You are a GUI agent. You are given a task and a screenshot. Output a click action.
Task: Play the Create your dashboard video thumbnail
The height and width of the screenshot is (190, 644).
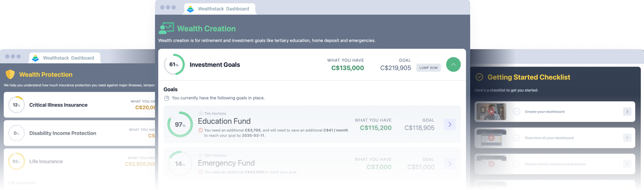tap(491, 112)
